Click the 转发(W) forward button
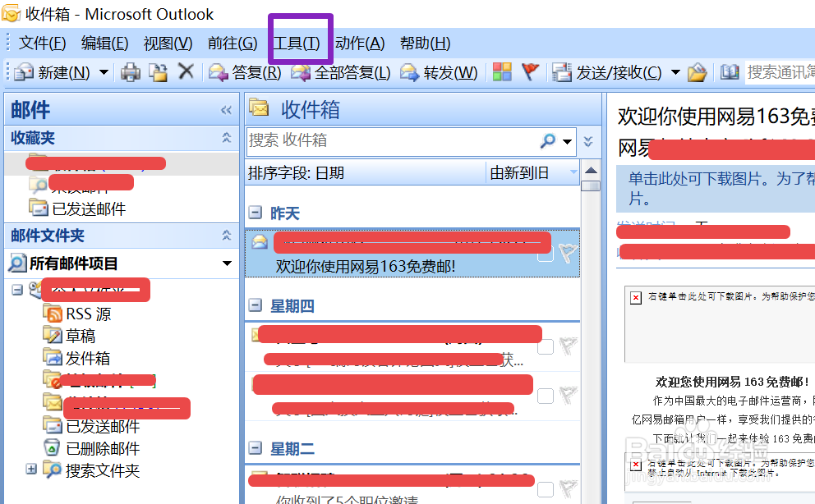This screenshot has width=815, height=504. coord(439,73)
